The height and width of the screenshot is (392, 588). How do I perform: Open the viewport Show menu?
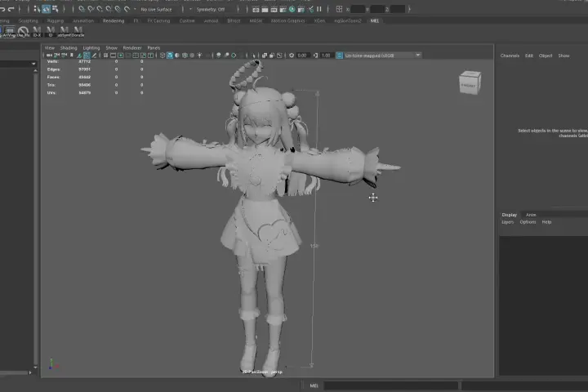[111, 48]
